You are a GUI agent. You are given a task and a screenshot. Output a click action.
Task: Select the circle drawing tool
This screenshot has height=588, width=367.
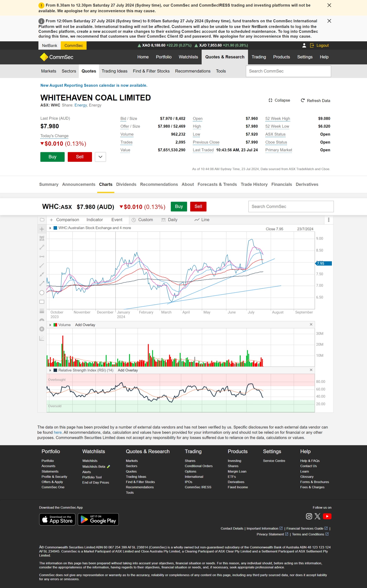[x=42, y=293]
